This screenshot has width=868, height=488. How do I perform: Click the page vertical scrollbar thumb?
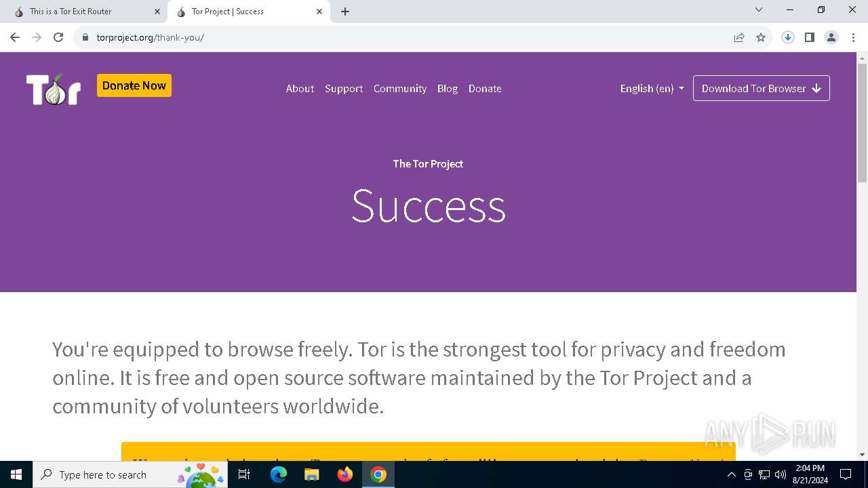tap(862, 122)
